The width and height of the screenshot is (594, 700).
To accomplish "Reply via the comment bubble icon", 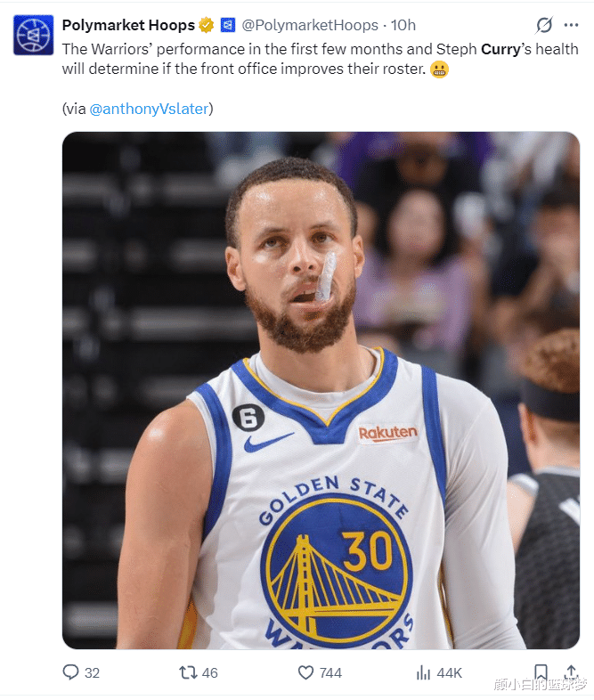I will pos(70,672).
